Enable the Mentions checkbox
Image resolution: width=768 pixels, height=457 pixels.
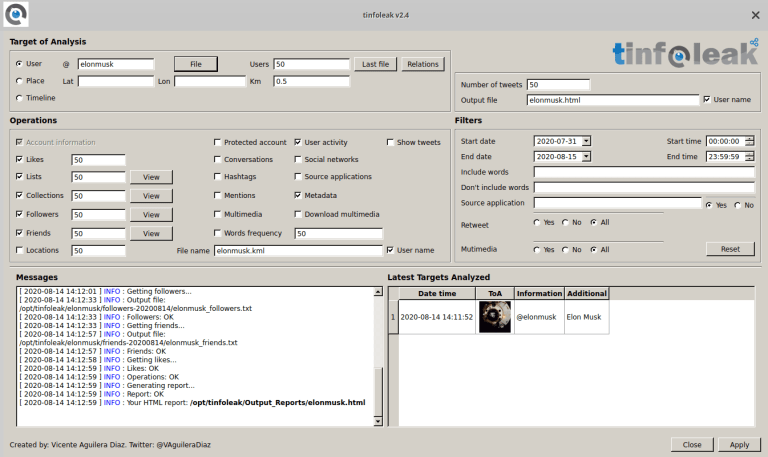[x=217, y=195]
